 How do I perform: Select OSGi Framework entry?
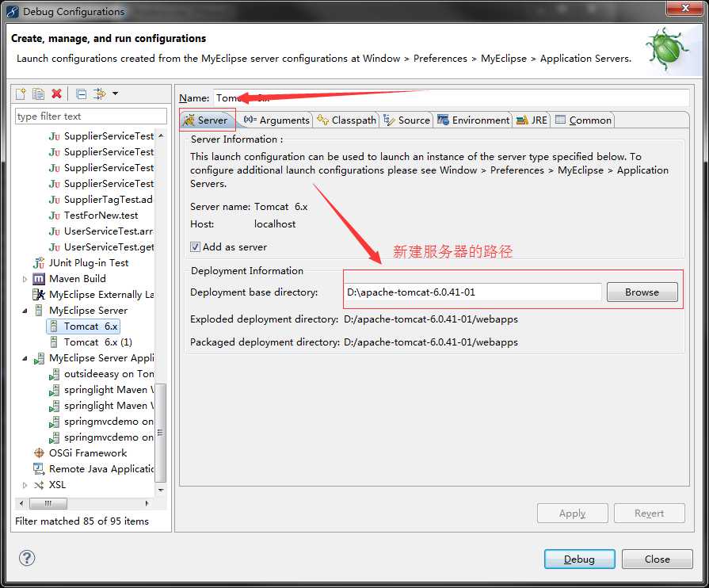[x=88, y=452]
